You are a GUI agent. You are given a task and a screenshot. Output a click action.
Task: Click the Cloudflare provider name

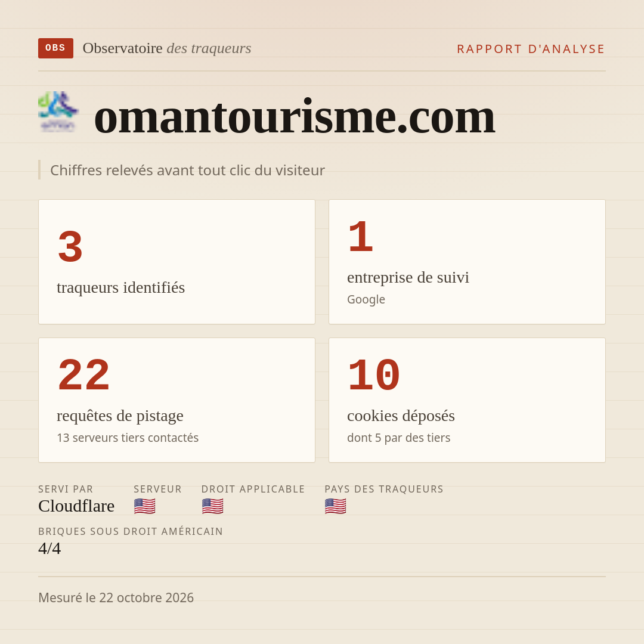(76, 506)
